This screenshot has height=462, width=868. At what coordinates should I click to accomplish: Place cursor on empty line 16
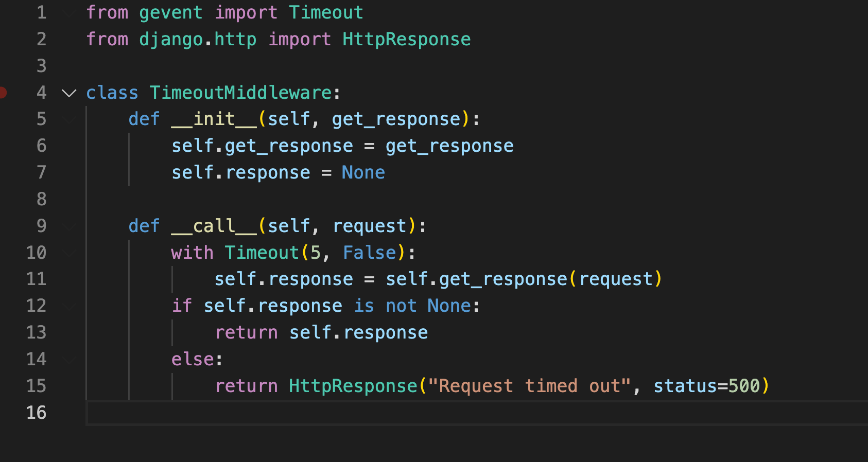click(477, 413)
